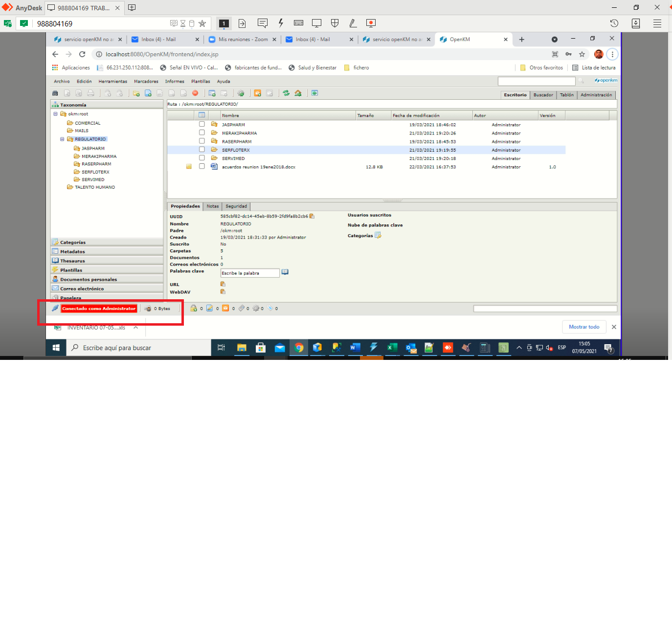Click the create new folder toolbar icon
Image resolution: width=672 pixels, height=644 pixels.
pos(136,93)
